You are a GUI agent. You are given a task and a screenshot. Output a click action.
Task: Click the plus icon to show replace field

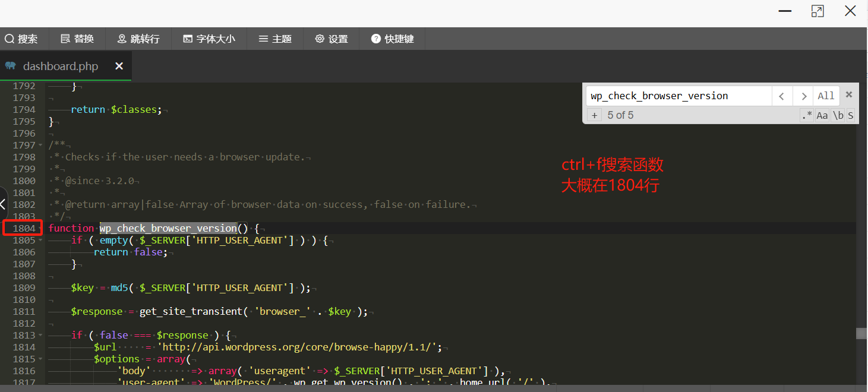pos(594,115)
